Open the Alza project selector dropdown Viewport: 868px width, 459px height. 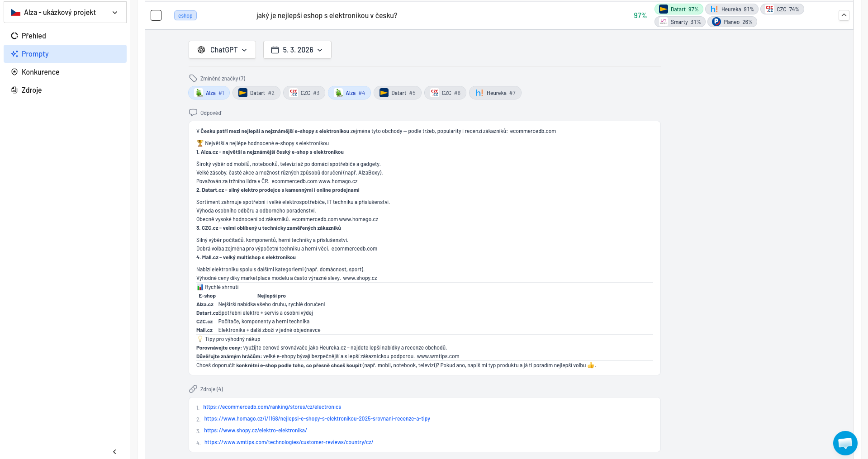point(65,13)
